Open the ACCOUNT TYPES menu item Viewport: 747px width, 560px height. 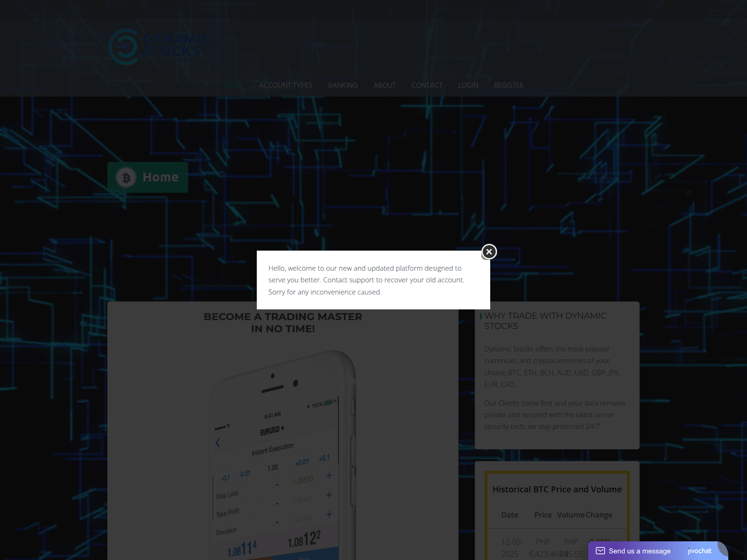286,85
